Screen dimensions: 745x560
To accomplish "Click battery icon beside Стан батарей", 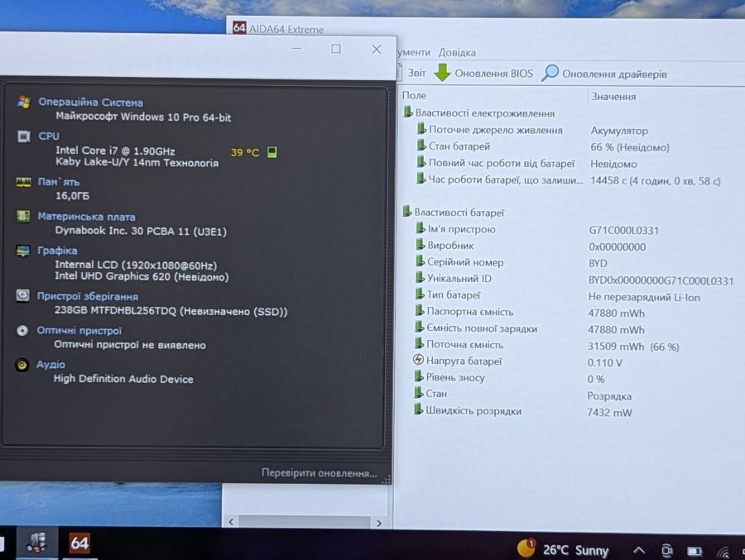I will click(421, 145).
